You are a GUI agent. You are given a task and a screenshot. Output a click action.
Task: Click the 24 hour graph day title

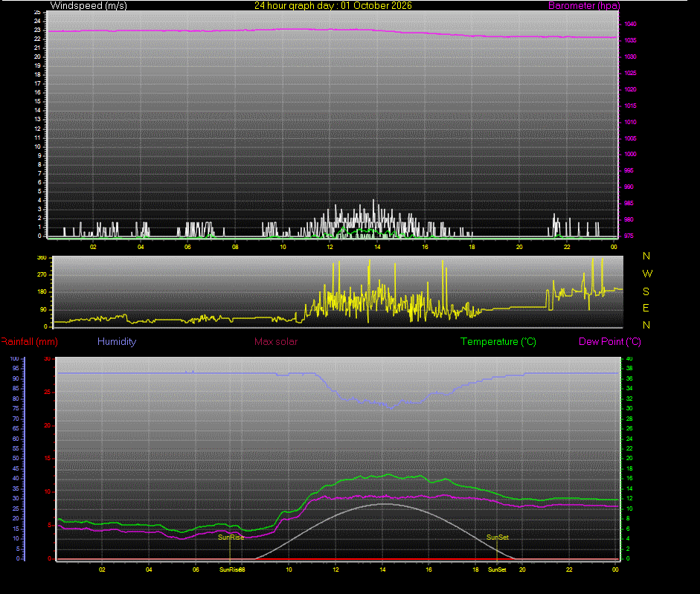pyautogui.click(x=333, y=5)
